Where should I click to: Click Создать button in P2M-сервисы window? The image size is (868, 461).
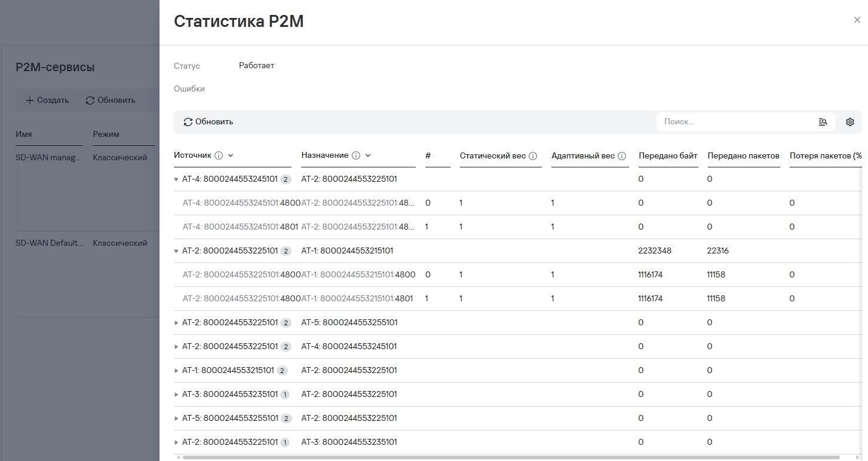click(x=47, y=100)
